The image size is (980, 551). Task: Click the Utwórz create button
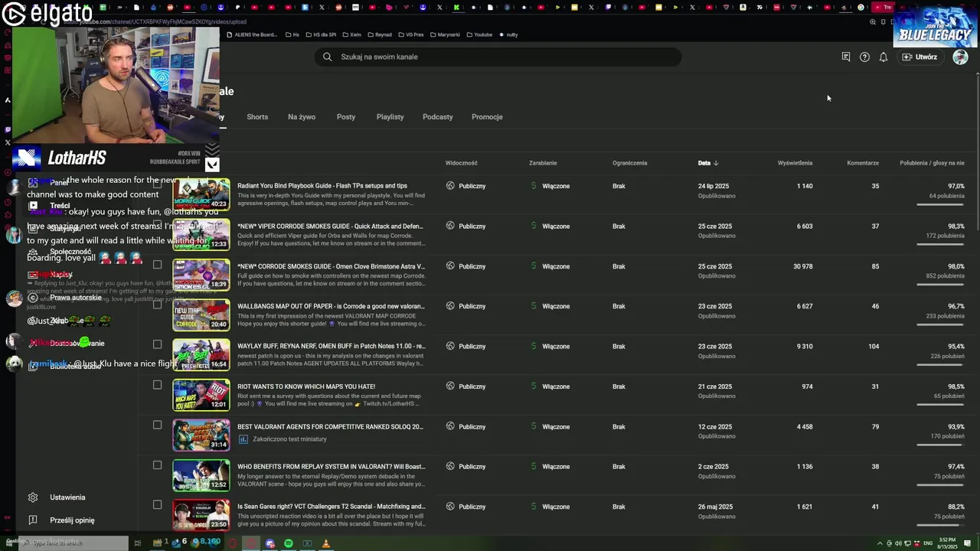coord(920,57)
